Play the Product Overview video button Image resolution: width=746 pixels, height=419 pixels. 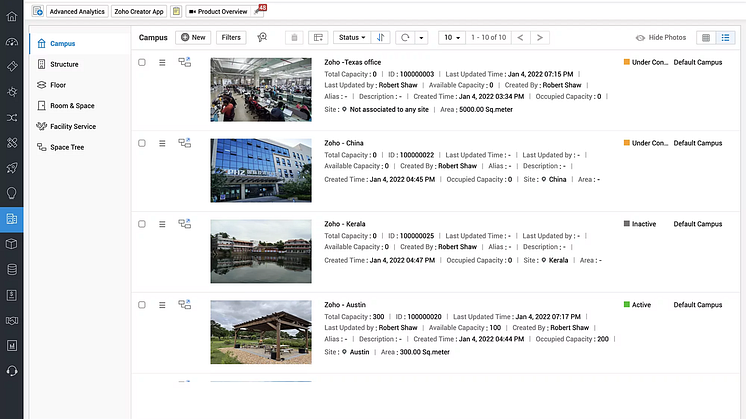218,11
